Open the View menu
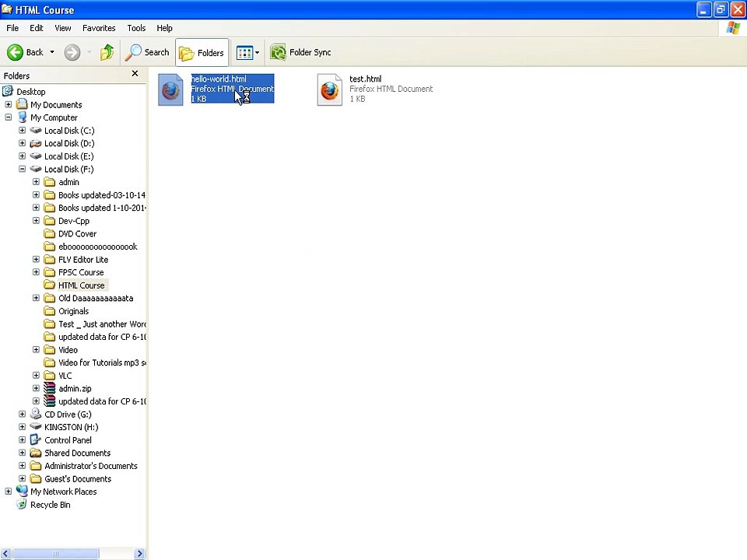Viewport: 747px width, 560px height. coord(63,28)
